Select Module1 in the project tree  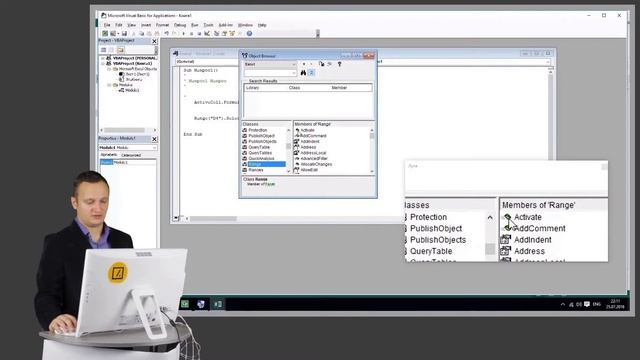(132, 90)
